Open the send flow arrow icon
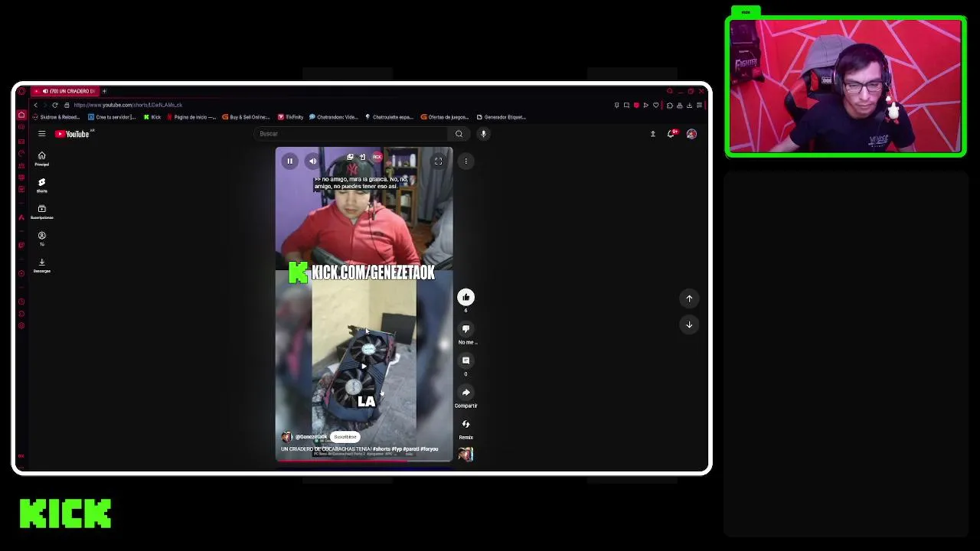980x551 pixels. [645, 105]
